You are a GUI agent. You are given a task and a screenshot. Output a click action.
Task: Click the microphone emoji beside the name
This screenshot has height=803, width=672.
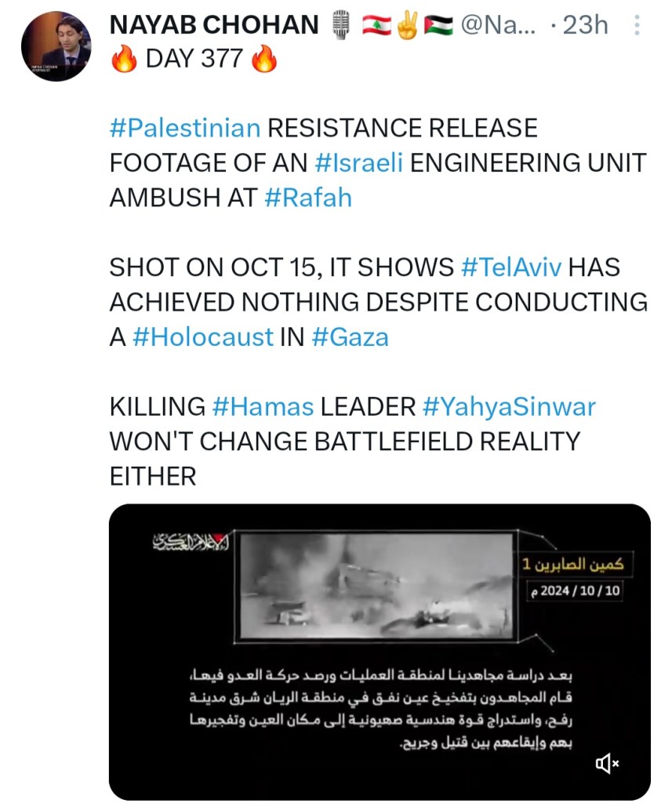tap(340, 26)
